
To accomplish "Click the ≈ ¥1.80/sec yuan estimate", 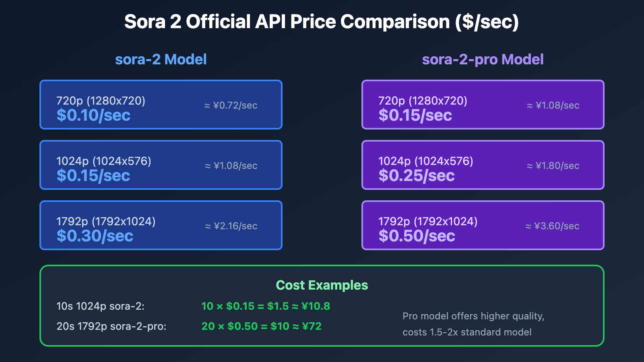I will [x=553, y=166].
